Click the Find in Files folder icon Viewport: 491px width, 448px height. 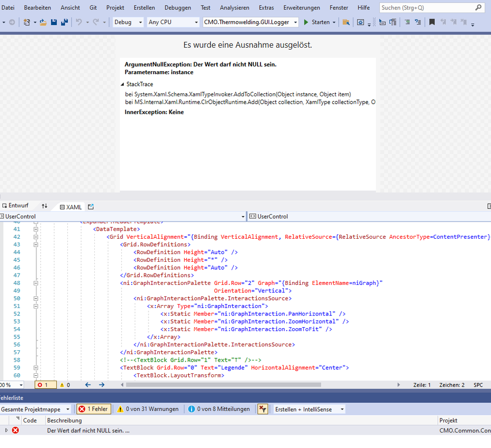coord(346,22)
